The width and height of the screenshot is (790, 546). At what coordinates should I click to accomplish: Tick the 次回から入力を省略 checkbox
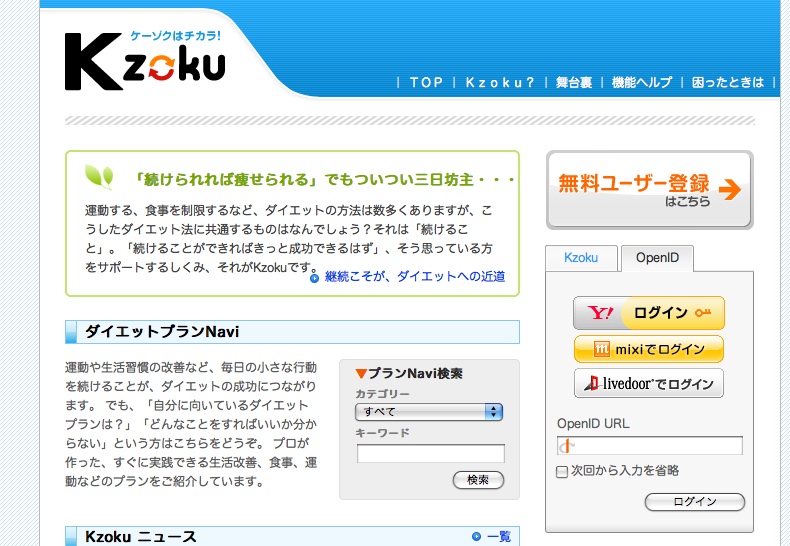(561, 472)
